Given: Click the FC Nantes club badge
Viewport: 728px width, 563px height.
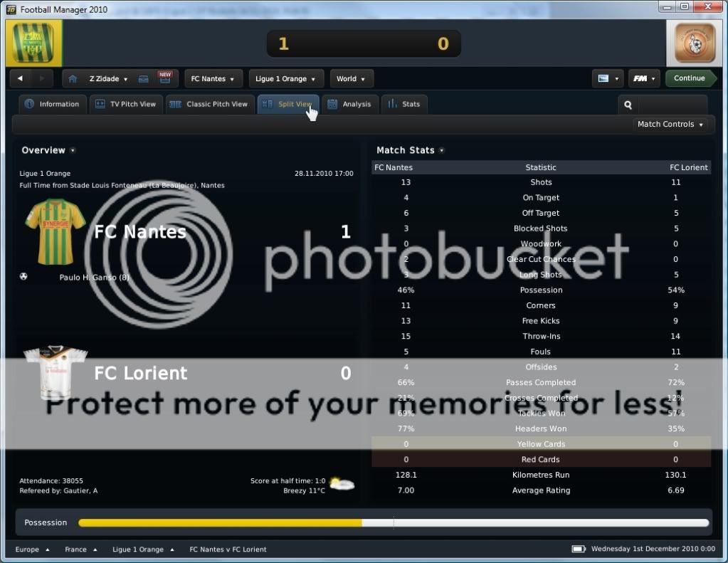Looking at the screenshot, I should click(33, 43).
